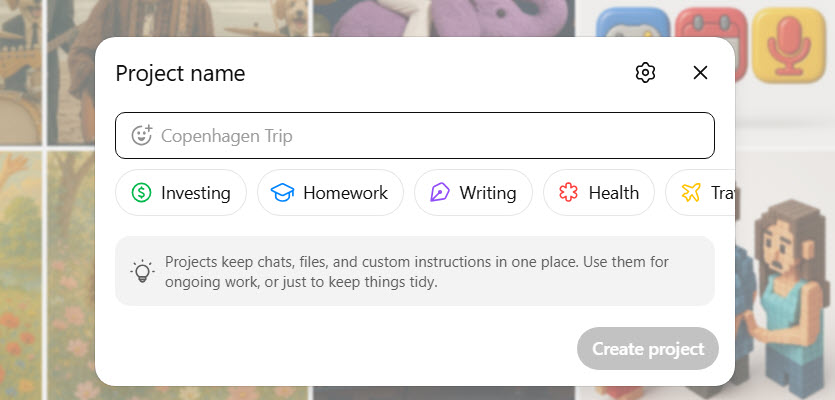This screenshot has width=835, height=400.
Task: Pick the Writing category chip
Action: (473, 193)
